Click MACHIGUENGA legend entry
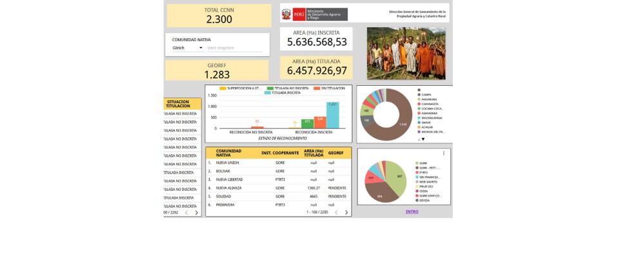 point(430,118)
